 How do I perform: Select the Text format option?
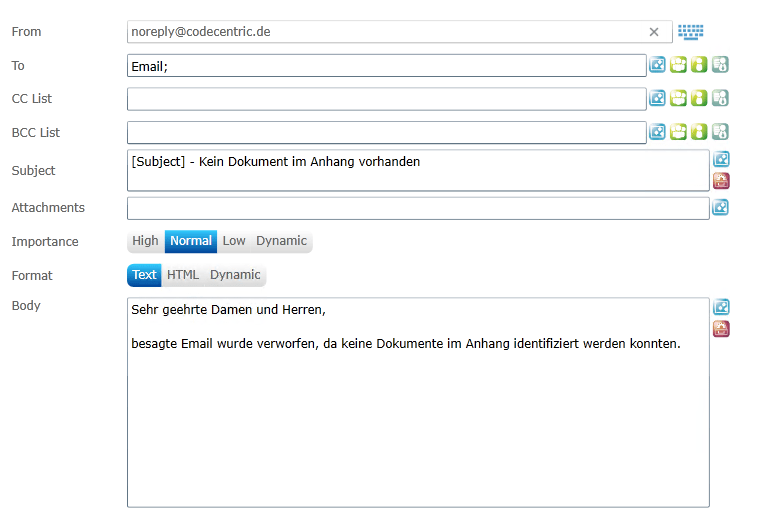tap(145, 275)
